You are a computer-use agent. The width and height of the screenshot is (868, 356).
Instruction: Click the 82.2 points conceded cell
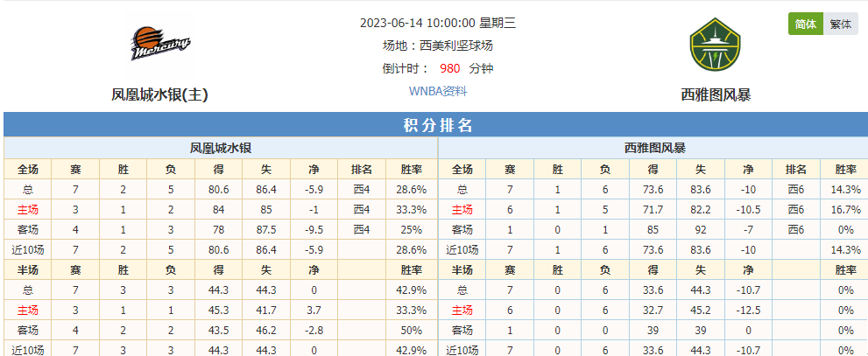pyautogui.click(x=700, y=210)
